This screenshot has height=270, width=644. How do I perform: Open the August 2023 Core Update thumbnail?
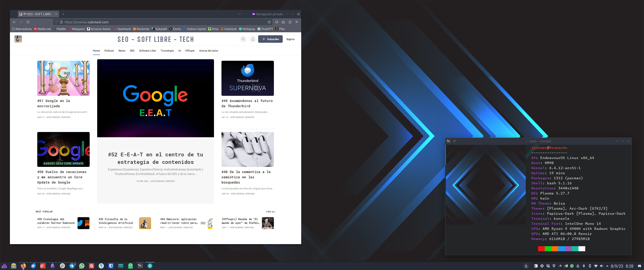(x=63, y=149)
